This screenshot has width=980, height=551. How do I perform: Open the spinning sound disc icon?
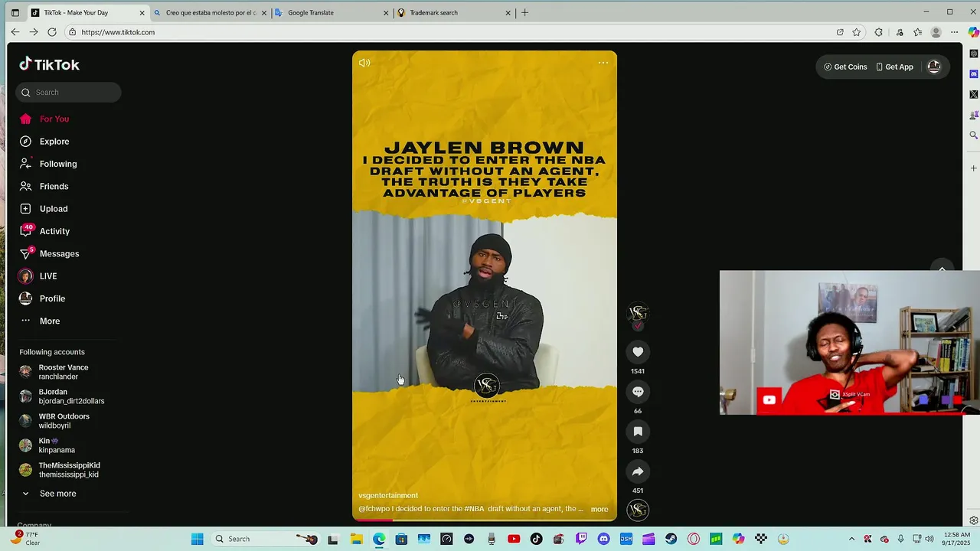point(638,510)
